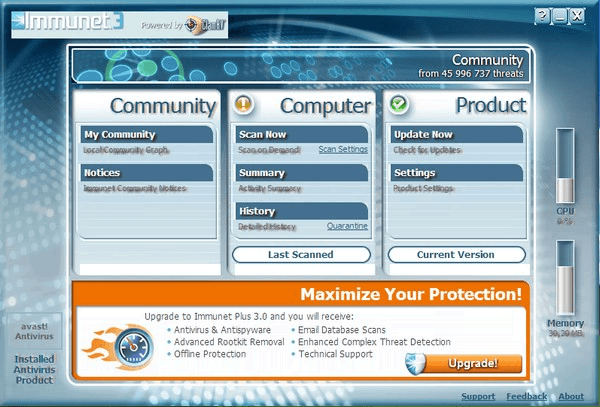Image resolution: width=600 pixels, height=407 pixels.
Task: Open My Community section
Action: [147, 135]
